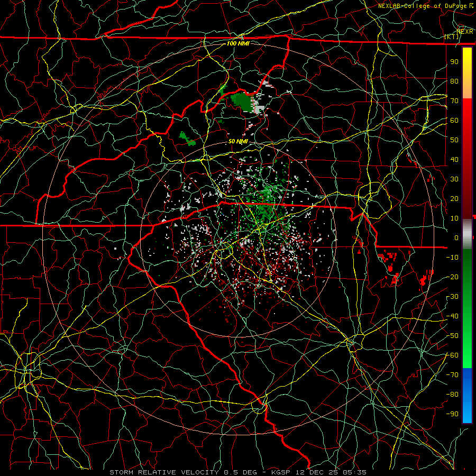Image resolution: width=476 pixels, height=476 pixels.
Task: Click the -60 scale label
Action: coord(452,355)
